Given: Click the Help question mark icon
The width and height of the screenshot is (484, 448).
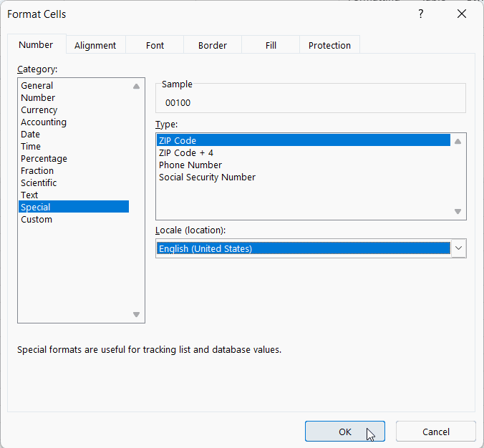Looking at the screenshot, I should click(x=421, y=14).
